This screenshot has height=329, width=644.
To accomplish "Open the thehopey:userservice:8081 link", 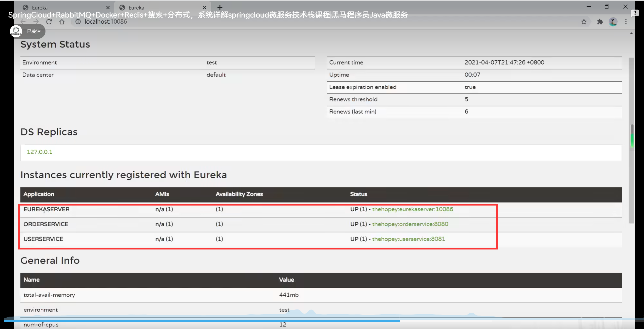I will (x=408, y=239).
